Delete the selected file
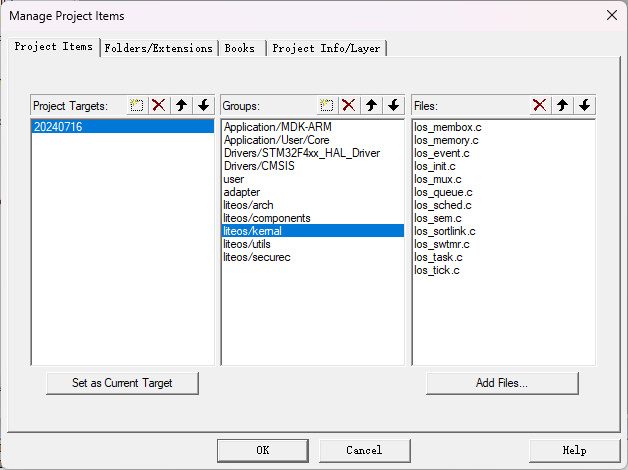Viewport: 628px width, 470px height. tap(540, 106)
